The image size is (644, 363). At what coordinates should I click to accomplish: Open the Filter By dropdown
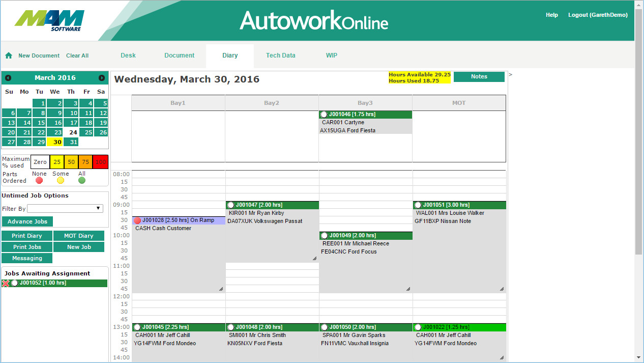[x=65, y=208]
